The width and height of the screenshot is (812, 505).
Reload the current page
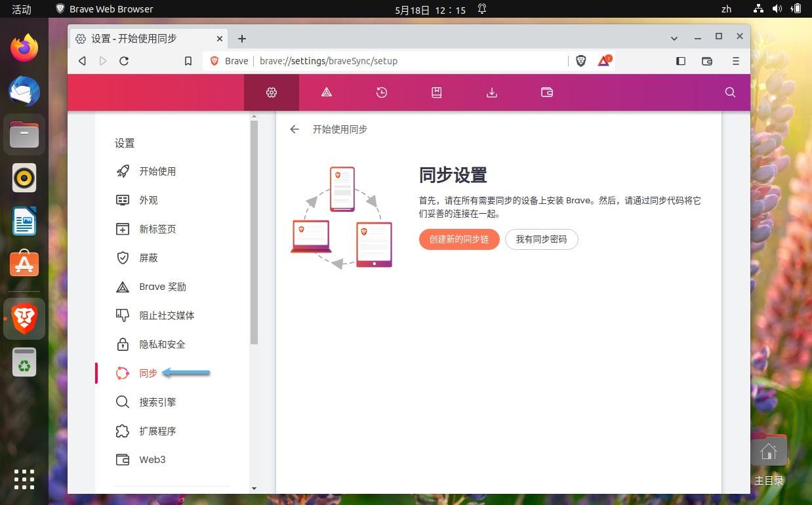click(x=123, y=61)
